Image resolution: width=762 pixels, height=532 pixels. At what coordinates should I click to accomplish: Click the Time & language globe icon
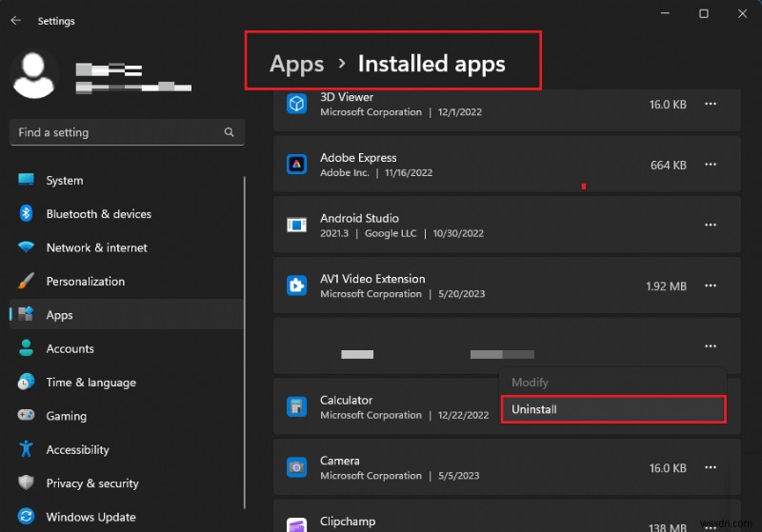tap(26, 382)
